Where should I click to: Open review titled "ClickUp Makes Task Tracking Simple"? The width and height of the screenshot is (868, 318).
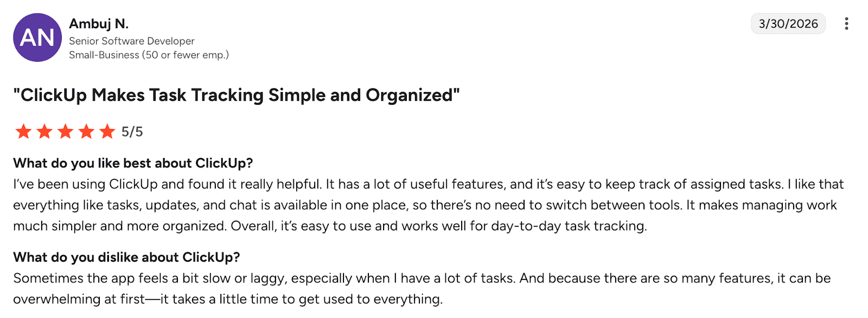[237, 95]
